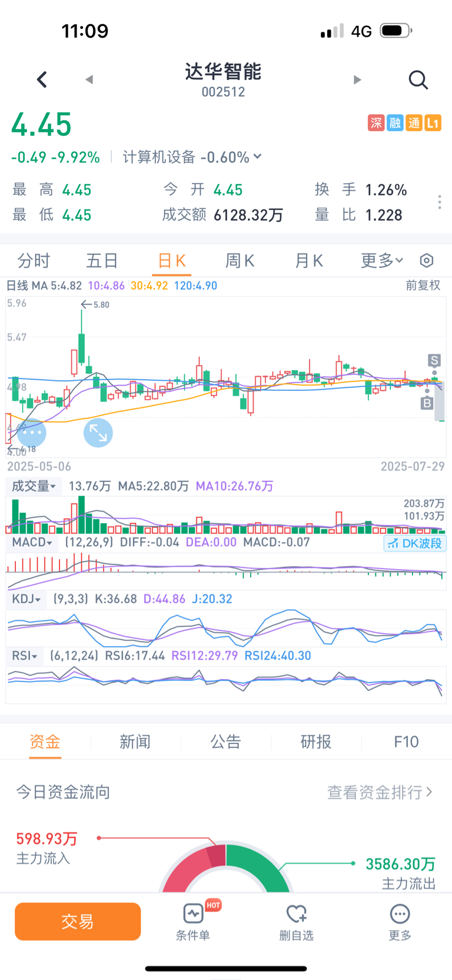Tap the change -0.49 -9.92% text
The width and height of the screenshot is (452, 980).
coord(55,157)
